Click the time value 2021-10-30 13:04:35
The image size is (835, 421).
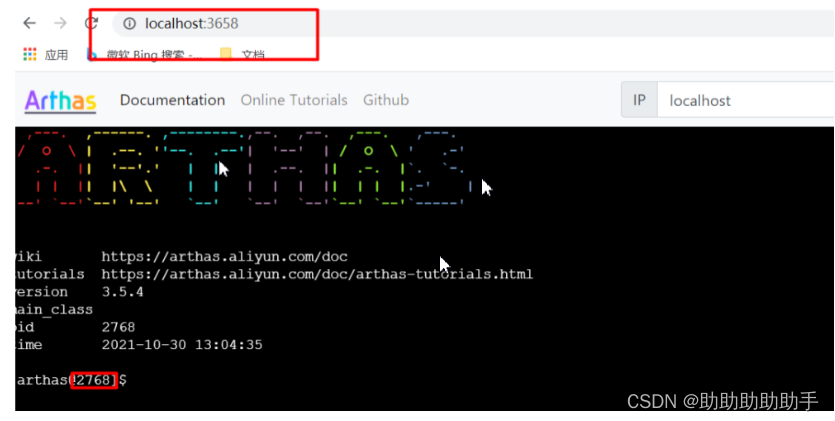[x=182, y=344]
